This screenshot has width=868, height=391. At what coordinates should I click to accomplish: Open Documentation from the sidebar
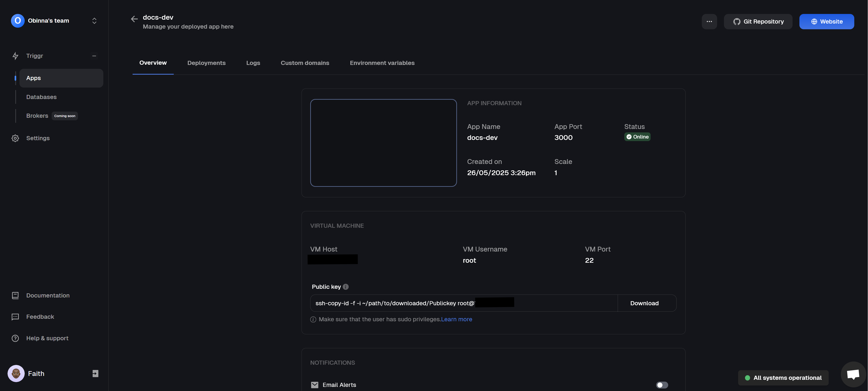click(x=48, y=295)
